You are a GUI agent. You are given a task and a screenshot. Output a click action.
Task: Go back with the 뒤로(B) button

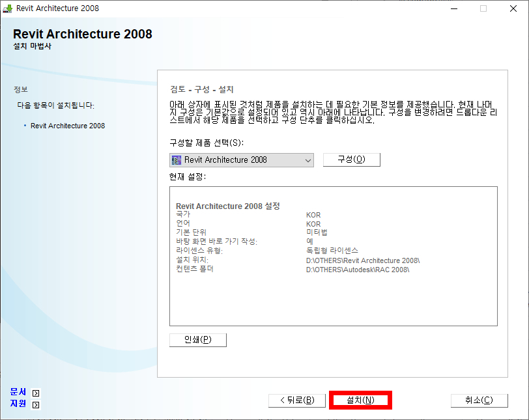[297, 400]
